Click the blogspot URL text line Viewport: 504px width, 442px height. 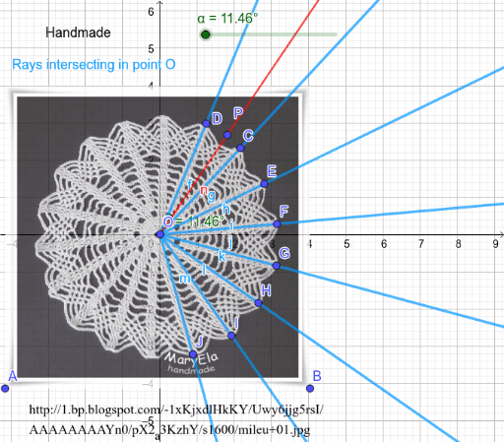(176, 410)
